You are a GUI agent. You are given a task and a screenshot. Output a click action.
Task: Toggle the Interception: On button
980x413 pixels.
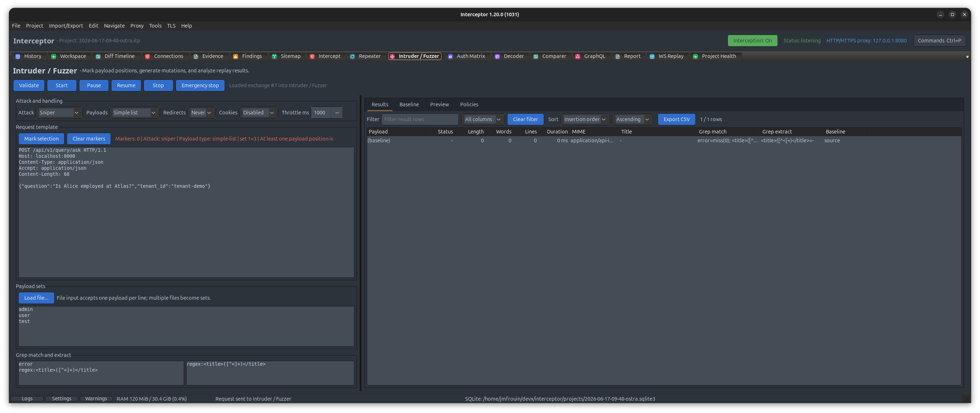click(x=753, y=41)
